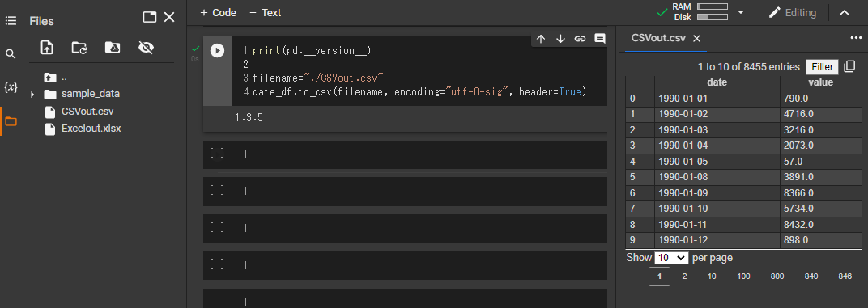The image size is (868, 308).
Task: Open Excelout.xlsx in file tree
Action: click(x=91, y=129)
